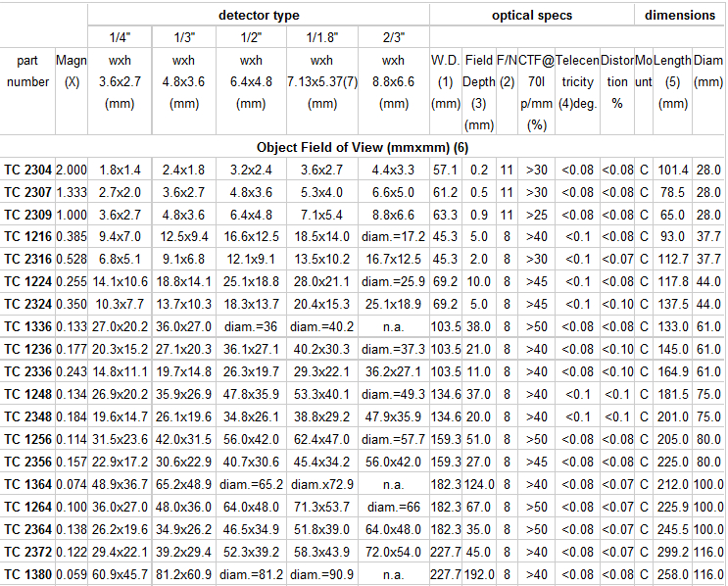Click the 'dimensions' header cell
This screenshot has width=728, height=586.
681,16
